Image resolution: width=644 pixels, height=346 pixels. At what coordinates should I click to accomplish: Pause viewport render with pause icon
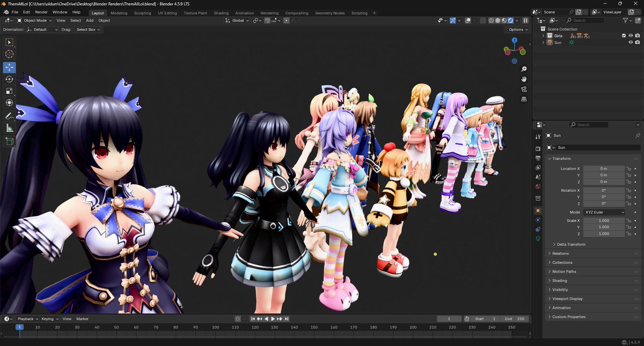[525, 20]
